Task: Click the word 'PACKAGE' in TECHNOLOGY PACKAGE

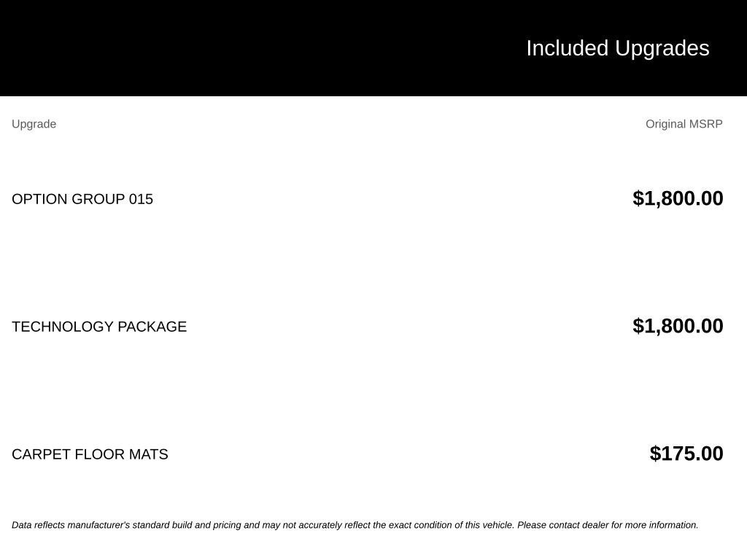Action: (x=152, y=327)
